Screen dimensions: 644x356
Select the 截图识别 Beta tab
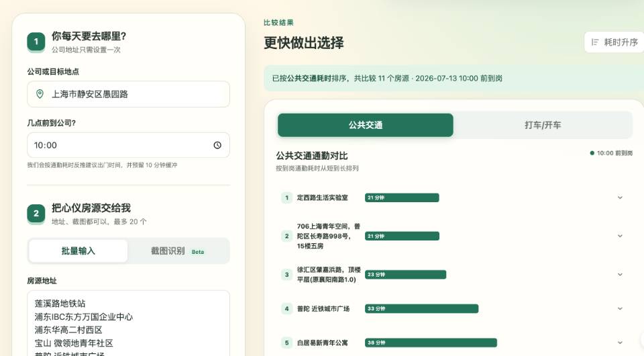pos(177,251)
